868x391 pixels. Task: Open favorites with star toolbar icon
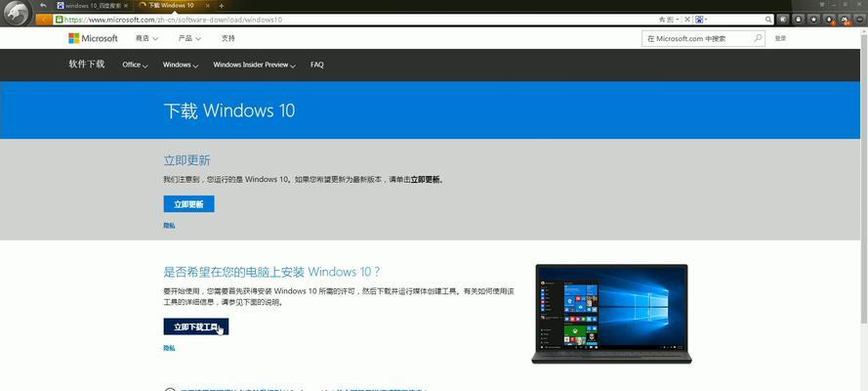pos(813,20)
